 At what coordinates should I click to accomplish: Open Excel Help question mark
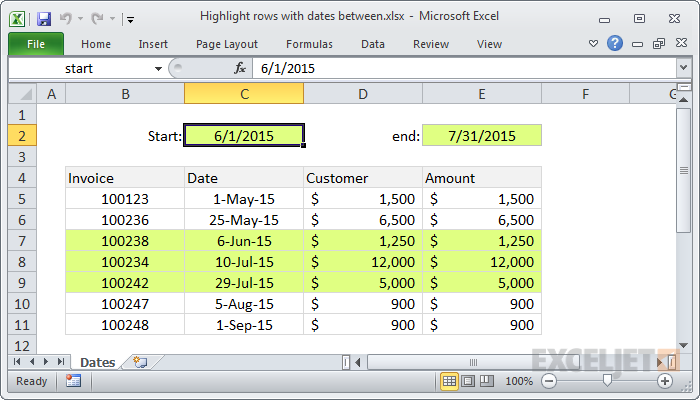[615, 43]
